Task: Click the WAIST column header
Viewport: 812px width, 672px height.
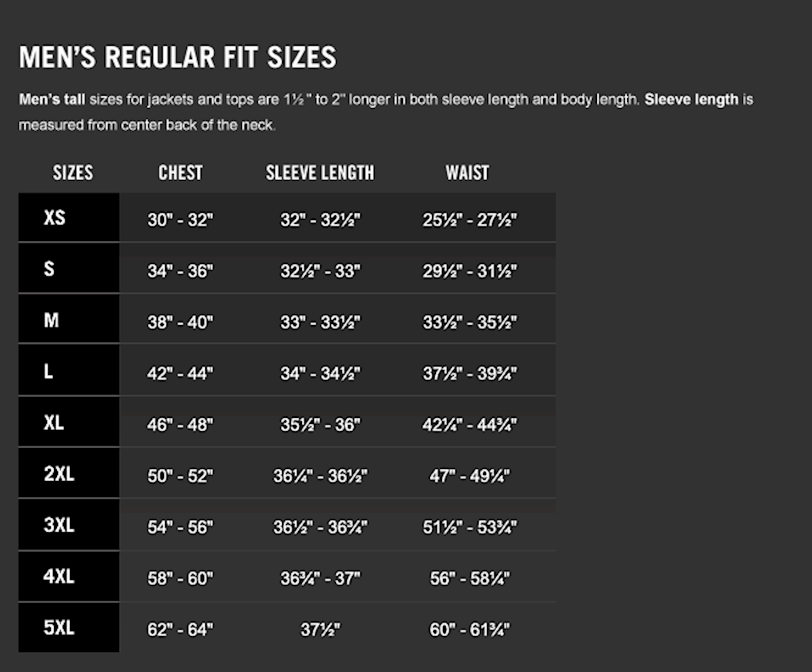Action: coord(467,173)
